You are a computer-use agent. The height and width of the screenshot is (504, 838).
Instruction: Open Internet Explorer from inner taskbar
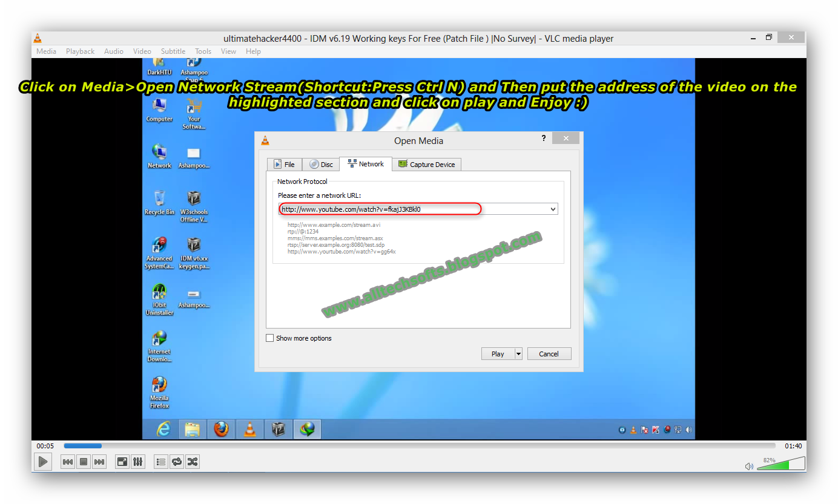pos(163,430)
